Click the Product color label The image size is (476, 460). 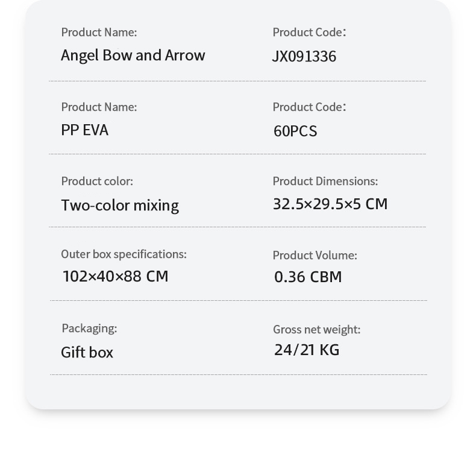tap(96, 181)
